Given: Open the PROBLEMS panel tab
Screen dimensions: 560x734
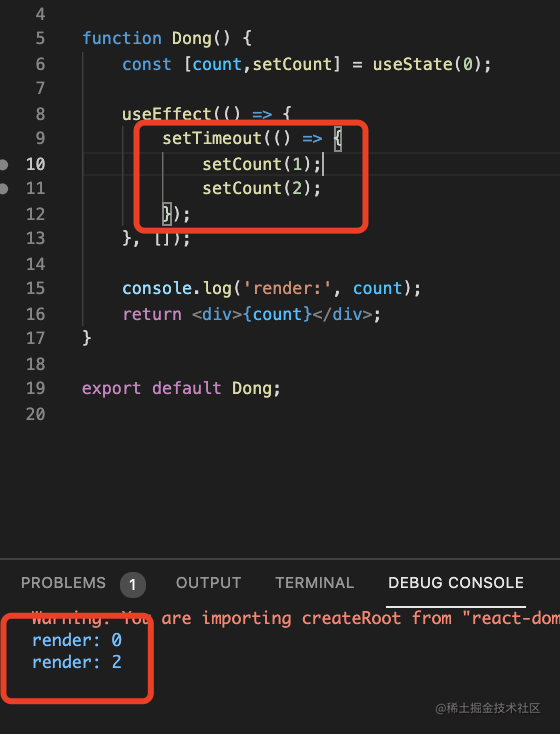Looking at the screenshot, I should click(63, 583).
